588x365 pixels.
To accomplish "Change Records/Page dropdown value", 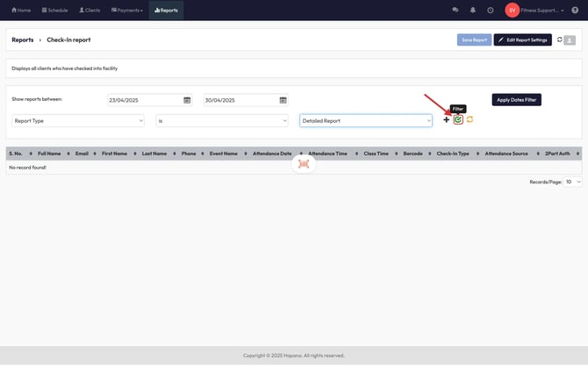I will (572, 182).
